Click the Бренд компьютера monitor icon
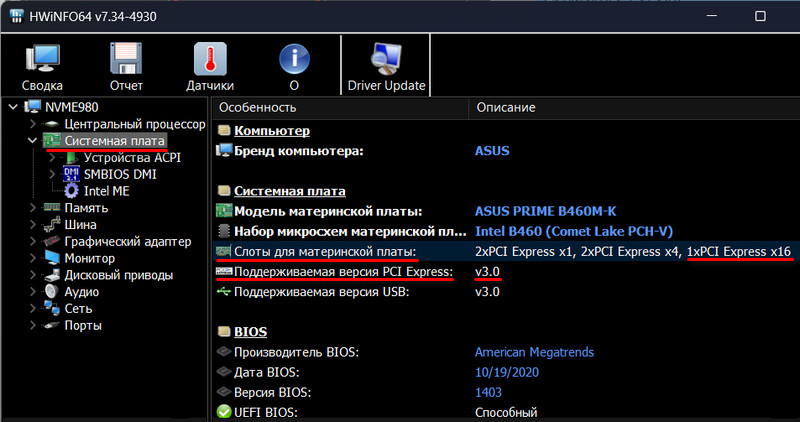800x422 pixels. [223, 151]
